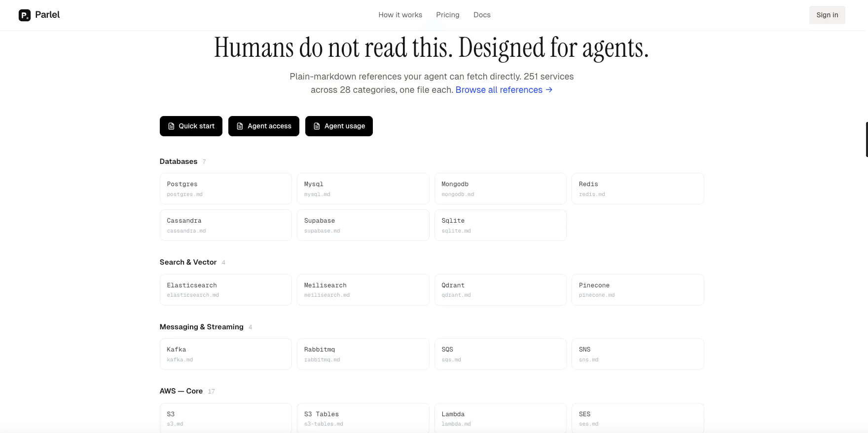Click the page scrollbar thumb
868x433 pixels.
pyautogui.click(x=867, y=139)
